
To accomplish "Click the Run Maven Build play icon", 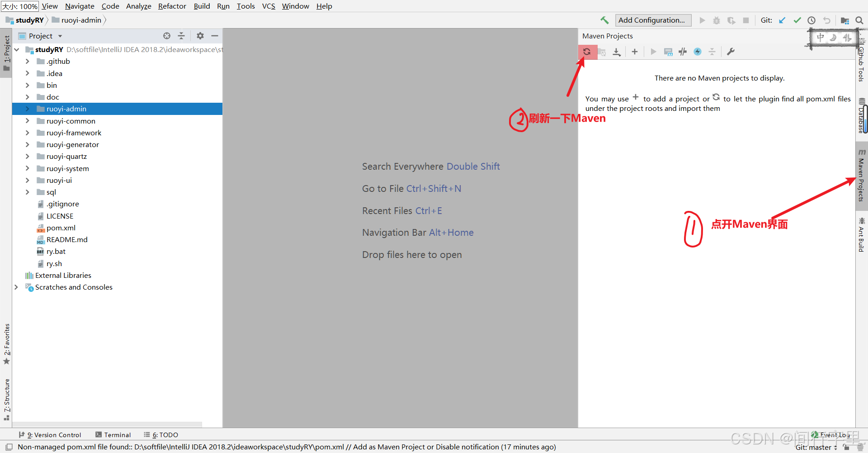I will click(x=653, y=52).
